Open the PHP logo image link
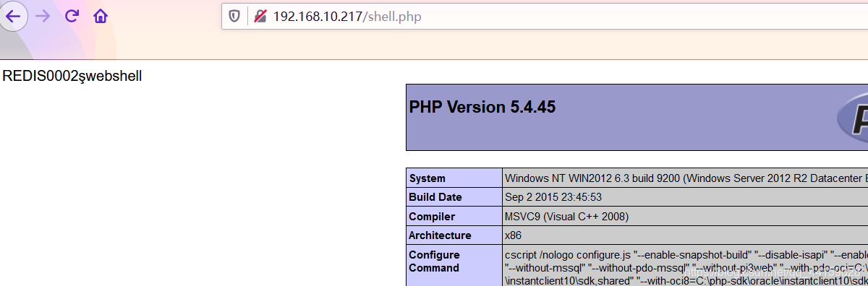The height and width of the screenshot is (286, 868). [851, 118]
